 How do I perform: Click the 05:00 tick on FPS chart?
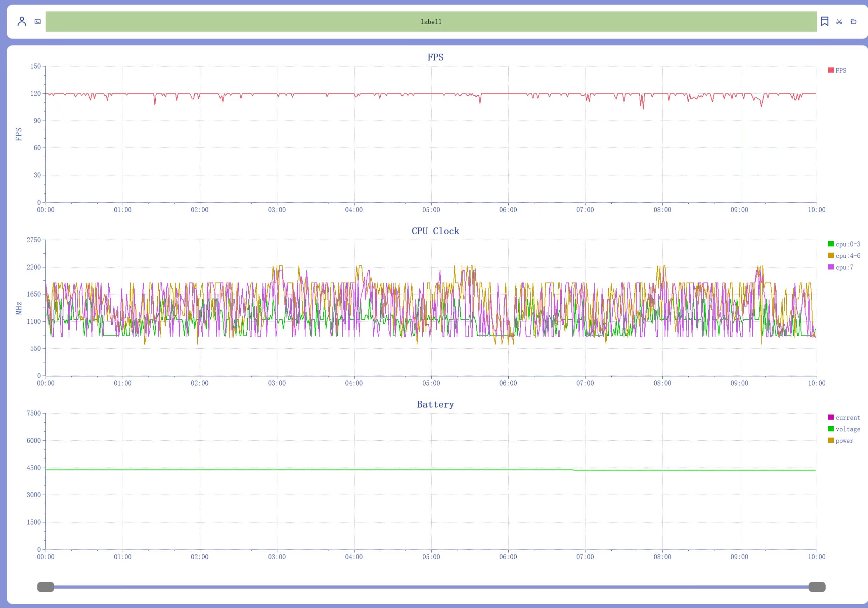[431, 210]
